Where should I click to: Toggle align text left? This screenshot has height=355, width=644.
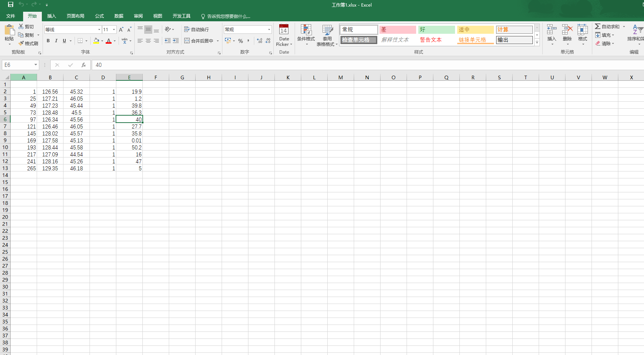tap(140, 41)
